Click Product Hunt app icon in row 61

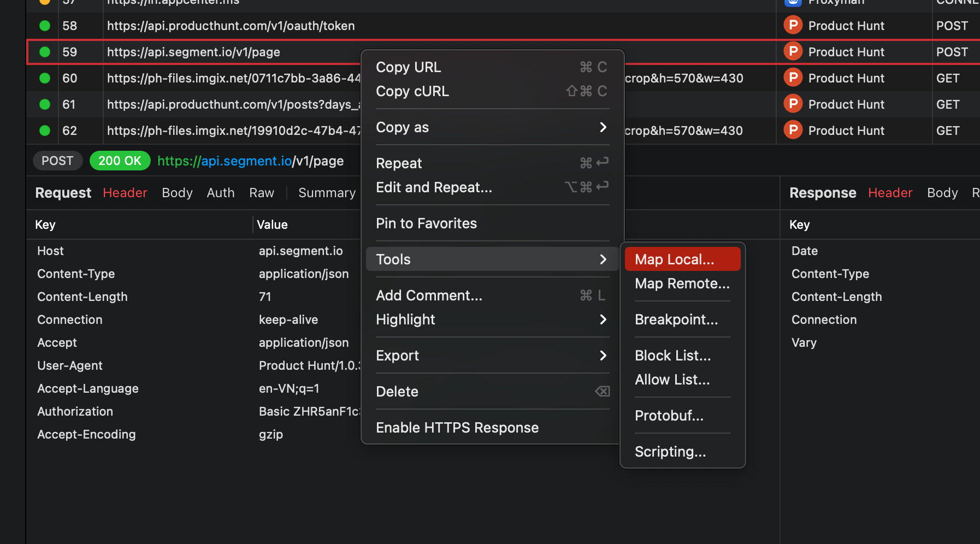(793, 104)
